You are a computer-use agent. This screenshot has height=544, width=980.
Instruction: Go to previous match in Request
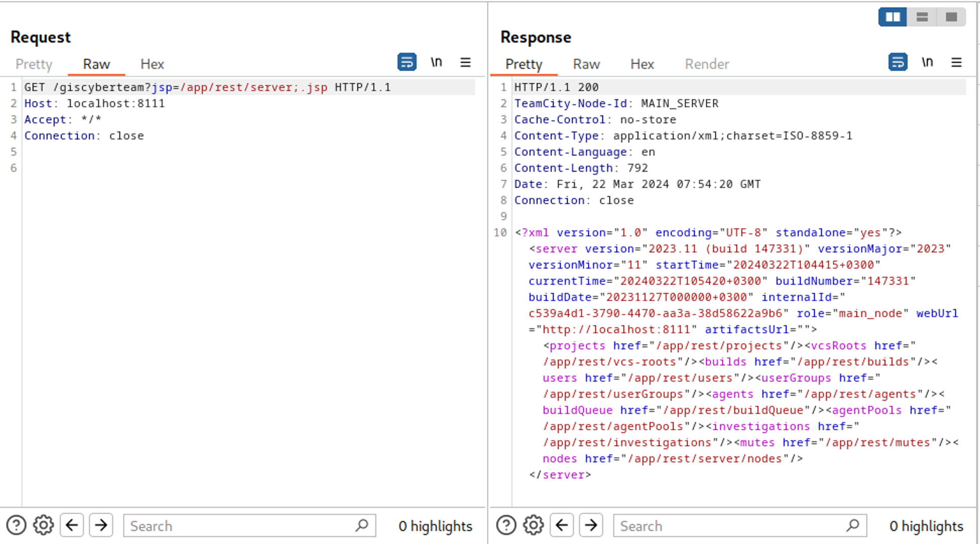pos(72,525)
